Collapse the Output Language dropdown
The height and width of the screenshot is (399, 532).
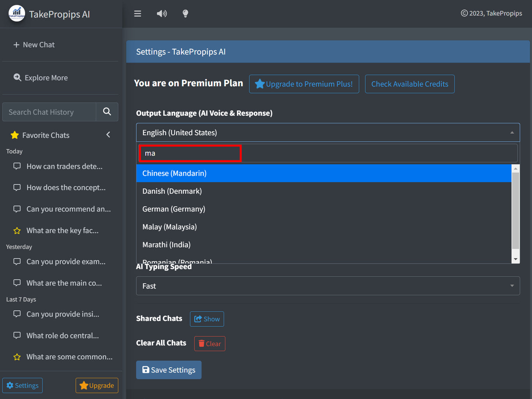[x=328, y=133]
